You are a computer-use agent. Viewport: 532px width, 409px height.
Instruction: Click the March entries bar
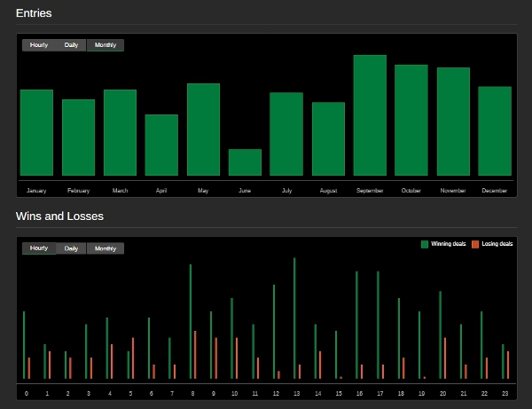[120, 132]
